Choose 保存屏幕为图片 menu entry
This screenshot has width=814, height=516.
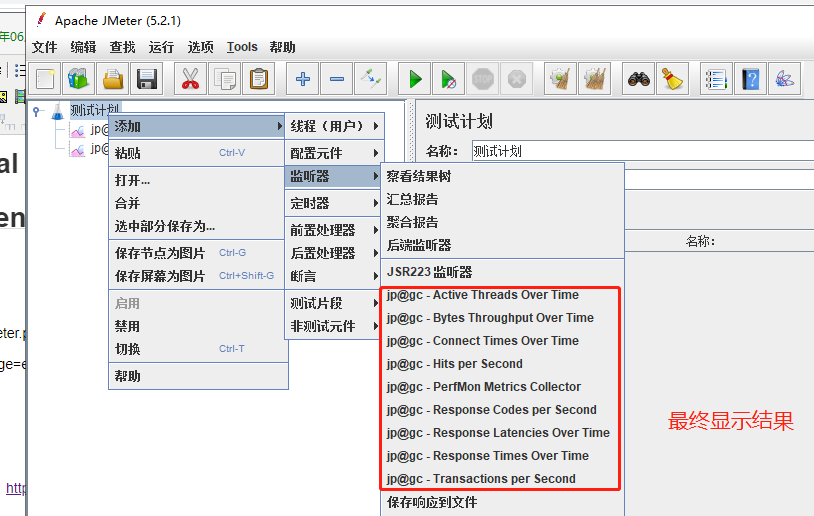point(198,276)
